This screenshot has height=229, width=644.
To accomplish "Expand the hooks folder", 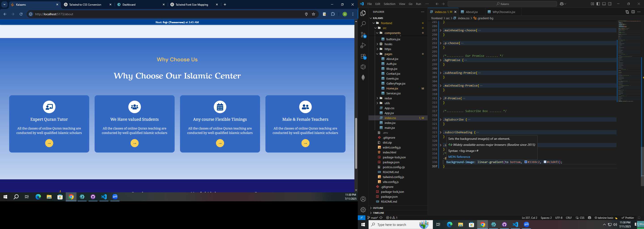I will point(377,44).
